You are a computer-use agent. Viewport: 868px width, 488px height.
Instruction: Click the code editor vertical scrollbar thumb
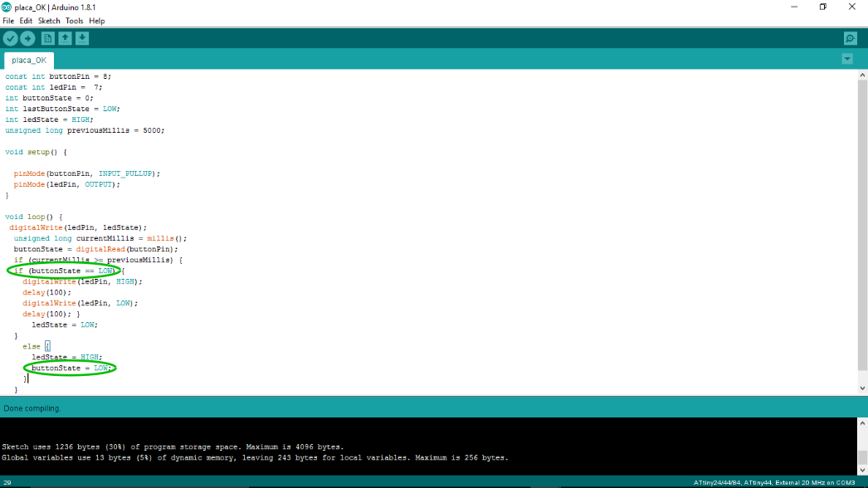[x=862, y=225]
